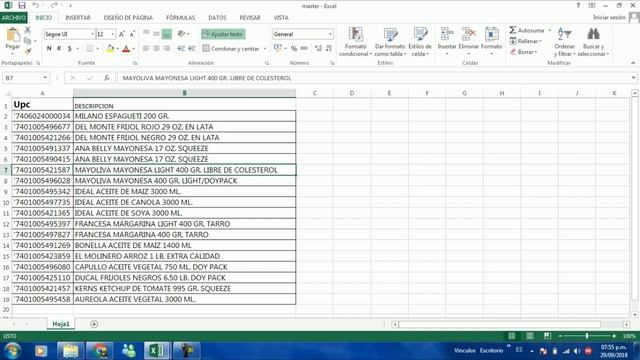The image size is (640, 360).
Task: Click the text orientation icon
Action: coord(182,34)
